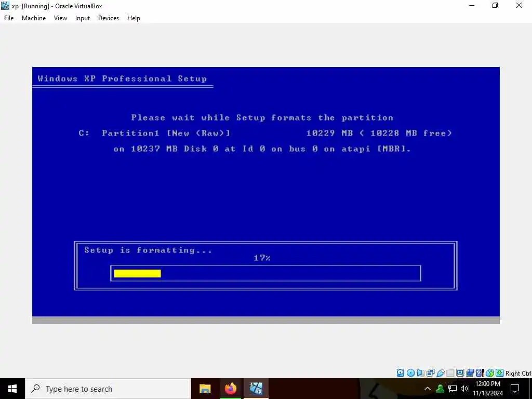Restore down the VirtualBox window

click(495, 5)
